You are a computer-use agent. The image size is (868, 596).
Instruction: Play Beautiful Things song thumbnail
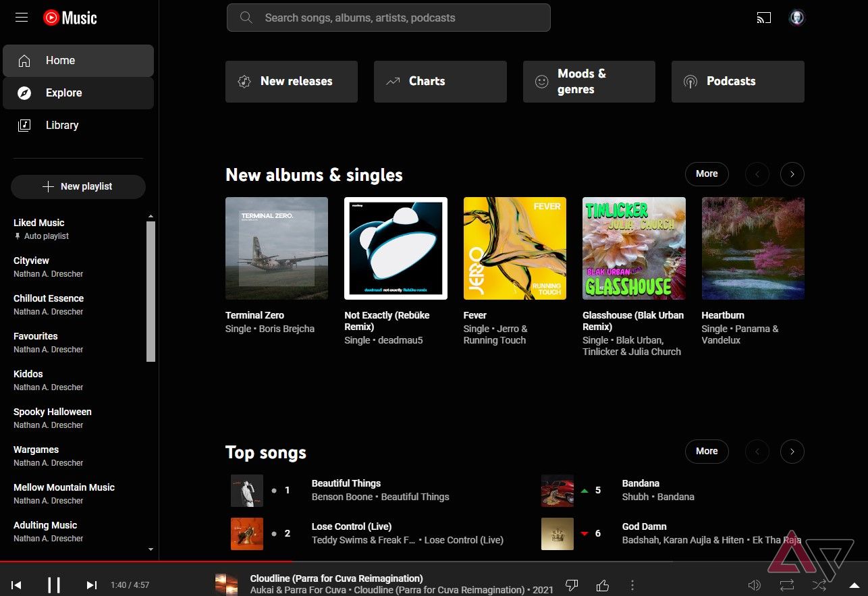click(247, 491)
